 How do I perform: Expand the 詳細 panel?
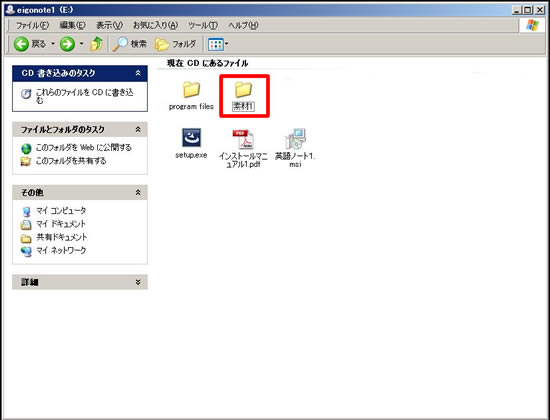[x=138, y=282]
